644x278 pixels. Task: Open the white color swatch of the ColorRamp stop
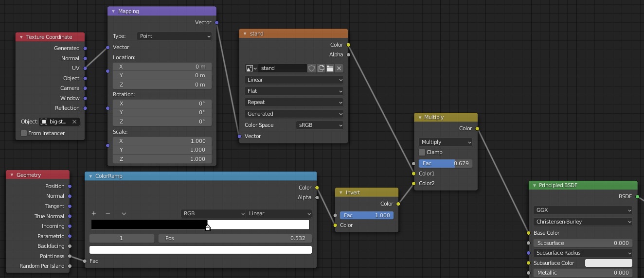pyautogui.click(x=200, y=250)
